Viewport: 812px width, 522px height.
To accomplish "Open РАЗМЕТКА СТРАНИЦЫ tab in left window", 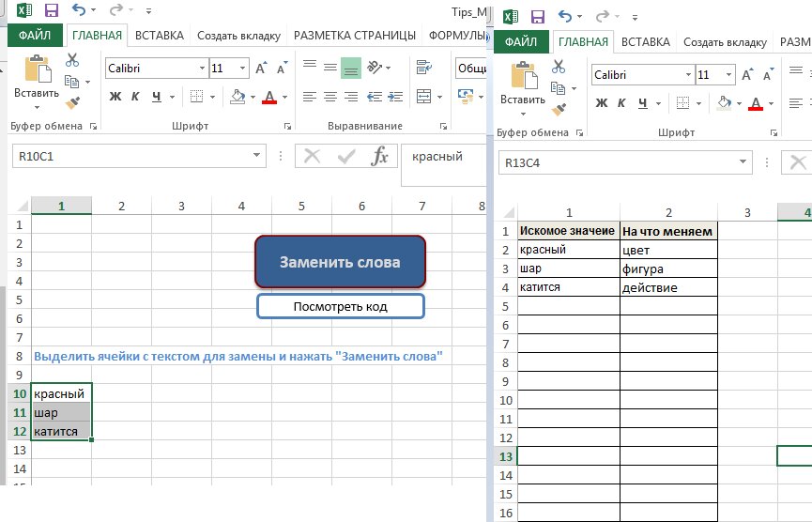I will tap(355, 36).
